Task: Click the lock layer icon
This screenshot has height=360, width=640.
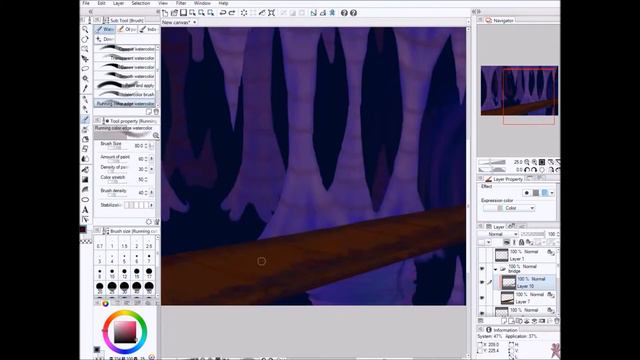Action: pyautogui.click(x=521, y=242)
